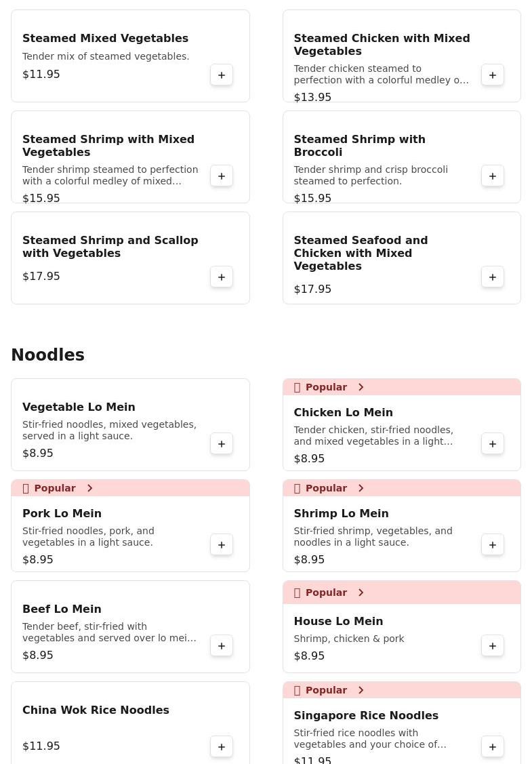Add Beef Lo Mein to order

(222, 645)
